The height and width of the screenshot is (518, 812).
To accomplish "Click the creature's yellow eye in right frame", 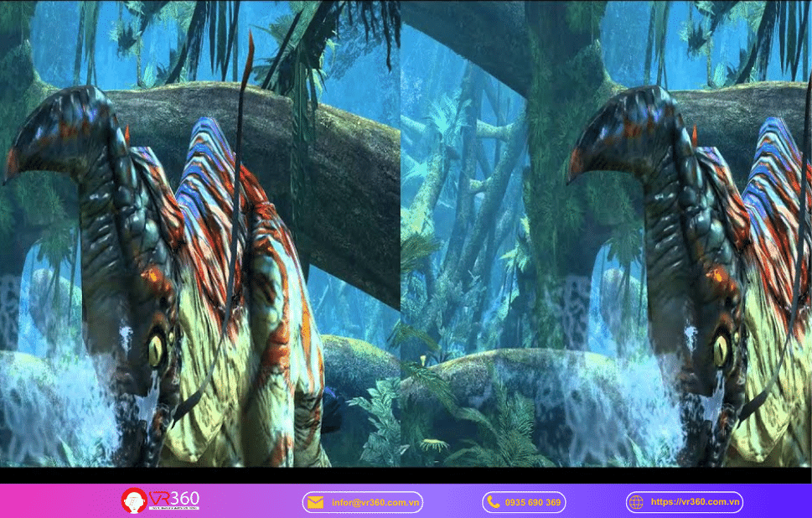I will (721, 347).
